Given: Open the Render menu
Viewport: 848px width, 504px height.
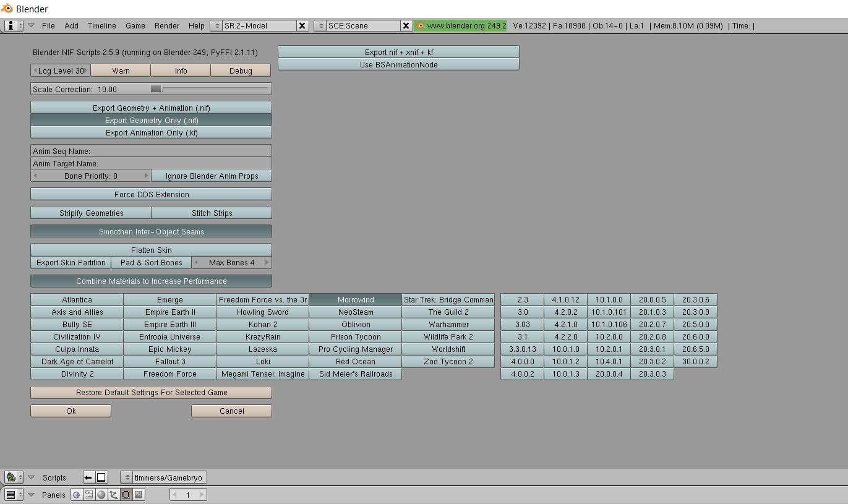Looking at the screenshot, I should click(167, 26).
